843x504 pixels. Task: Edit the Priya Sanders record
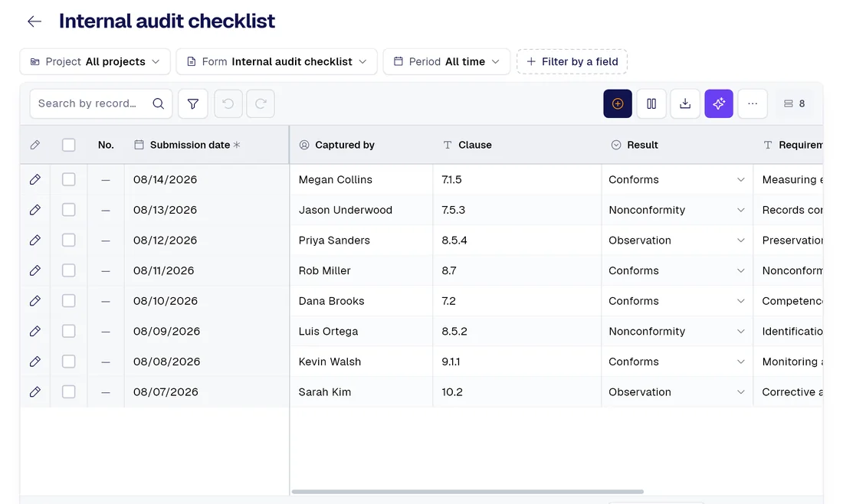point(35,241)
